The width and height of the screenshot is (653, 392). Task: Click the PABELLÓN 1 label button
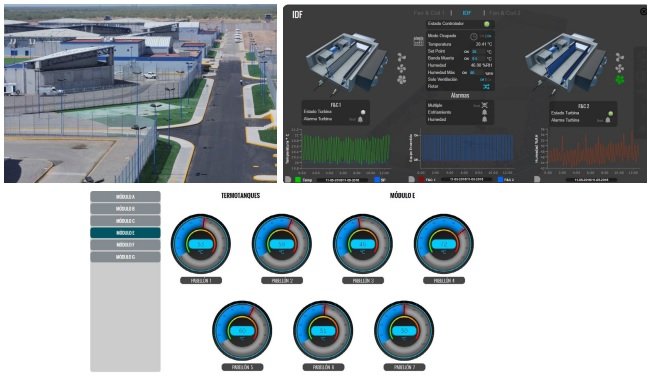201,281
